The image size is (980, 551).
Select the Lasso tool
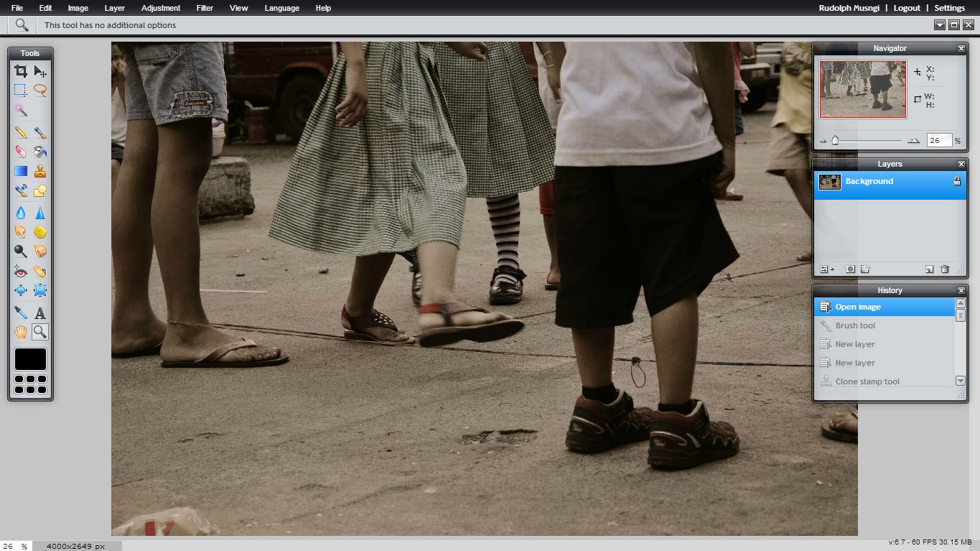[x=40, y=90]
